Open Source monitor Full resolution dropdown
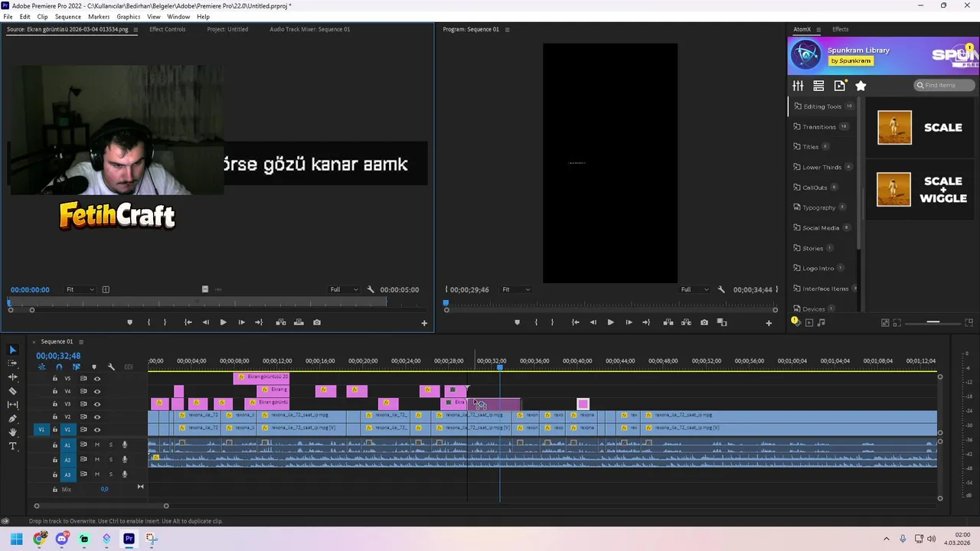 344,289
